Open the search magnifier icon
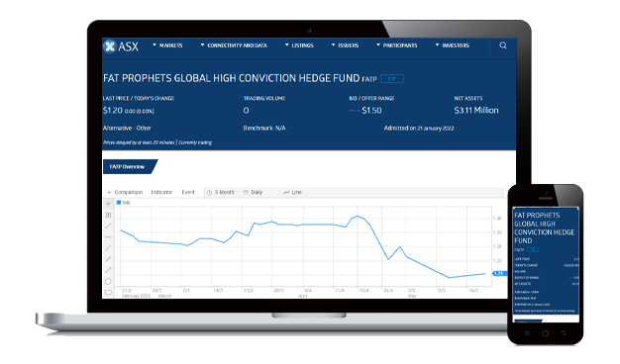The width and height of the screenshot is (620, 364). [503, 45]
